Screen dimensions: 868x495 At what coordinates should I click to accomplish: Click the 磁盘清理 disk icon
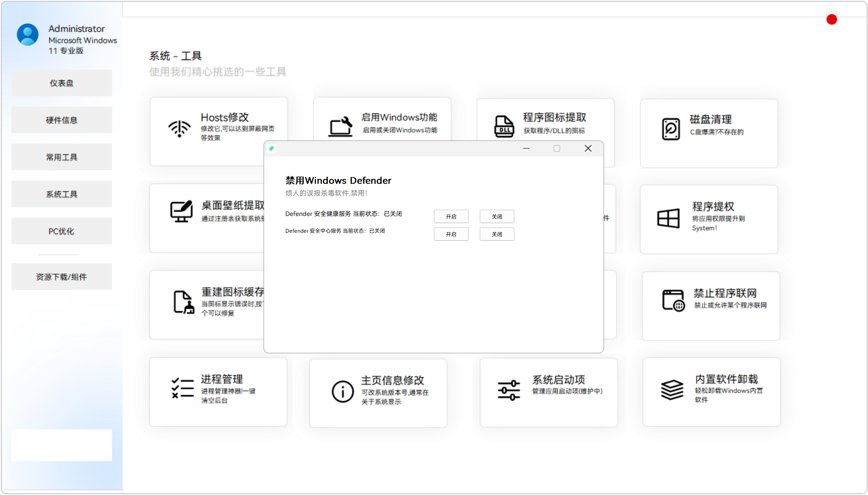pos(671,129)
